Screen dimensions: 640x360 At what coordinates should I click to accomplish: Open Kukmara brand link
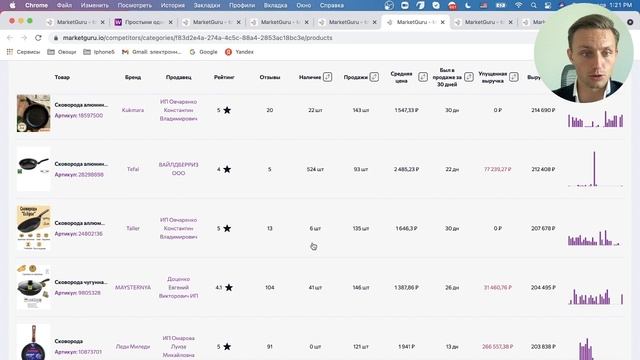133,110
